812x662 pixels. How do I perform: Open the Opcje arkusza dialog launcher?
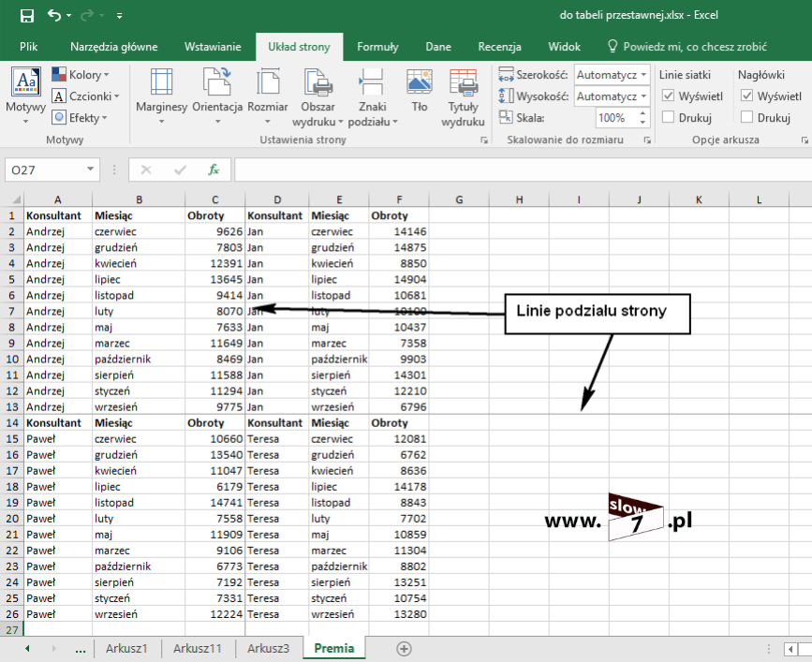(805, 140)
